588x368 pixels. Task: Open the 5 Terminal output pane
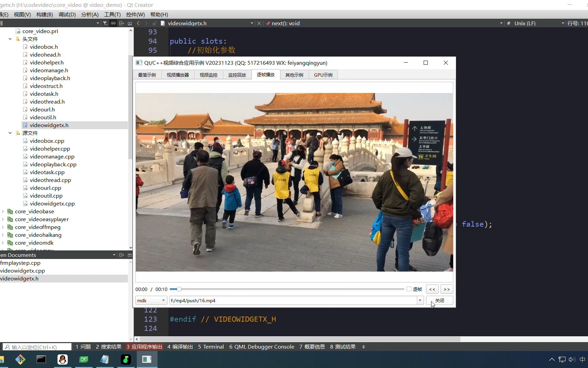[211, 347]
